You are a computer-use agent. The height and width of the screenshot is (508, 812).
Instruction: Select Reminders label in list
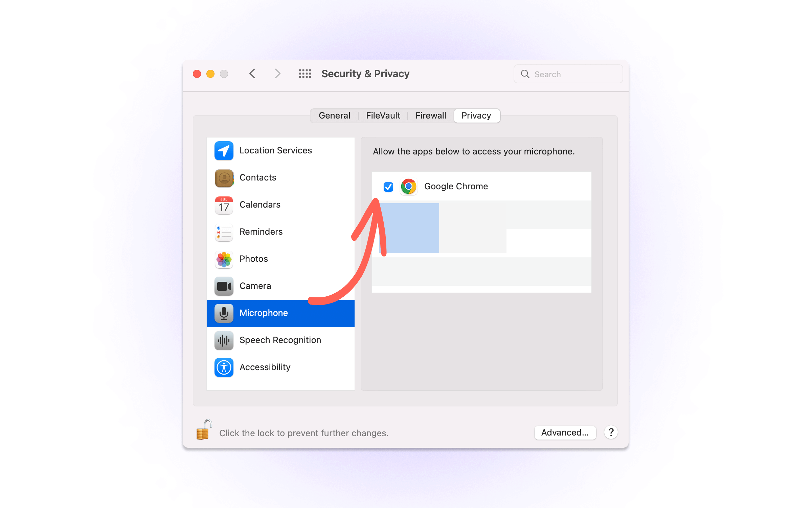261,232
